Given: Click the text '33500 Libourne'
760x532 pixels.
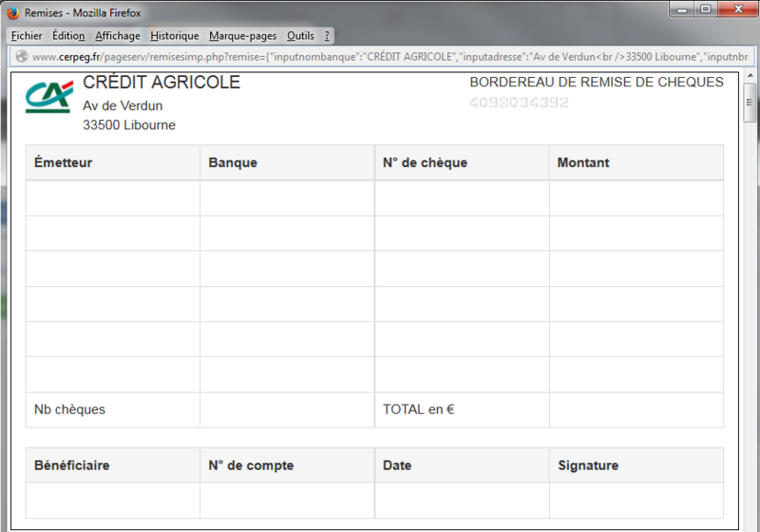Looking at the screenshot, I should (x=129, y=125).
